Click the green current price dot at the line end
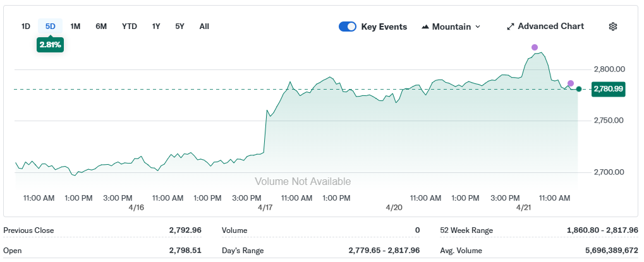This screenshot has height=262, width=644. (x=579, y=89)
